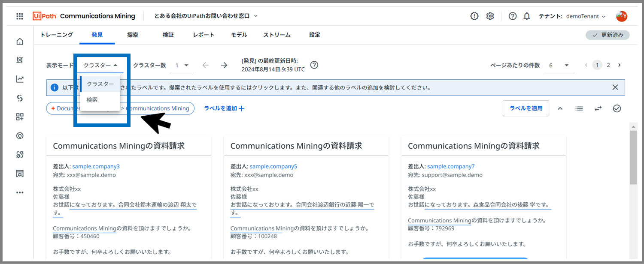Click the info icon in the blue banner

[55, 87]
